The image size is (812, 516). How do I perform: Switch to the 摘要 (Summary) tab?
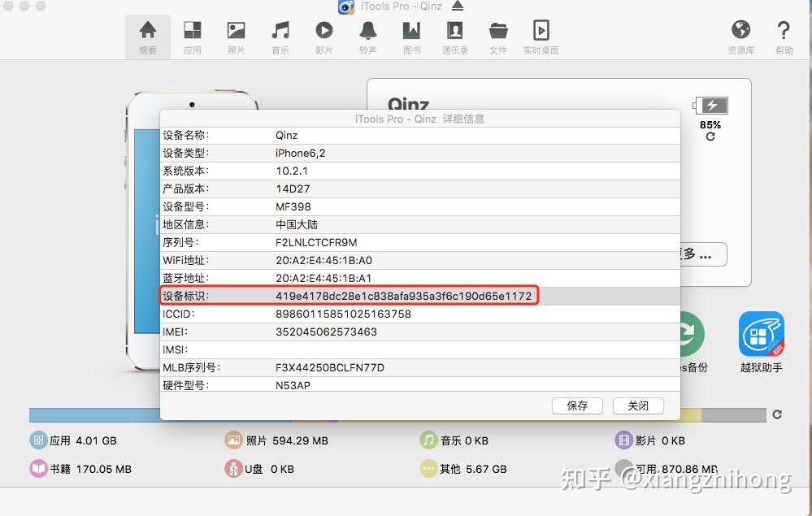(147, 37)
